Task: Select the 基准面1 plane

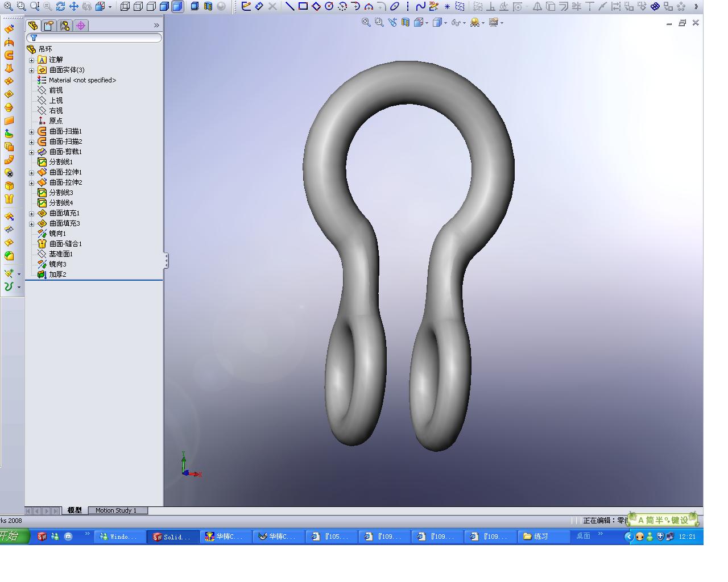Action: (61, 254)
